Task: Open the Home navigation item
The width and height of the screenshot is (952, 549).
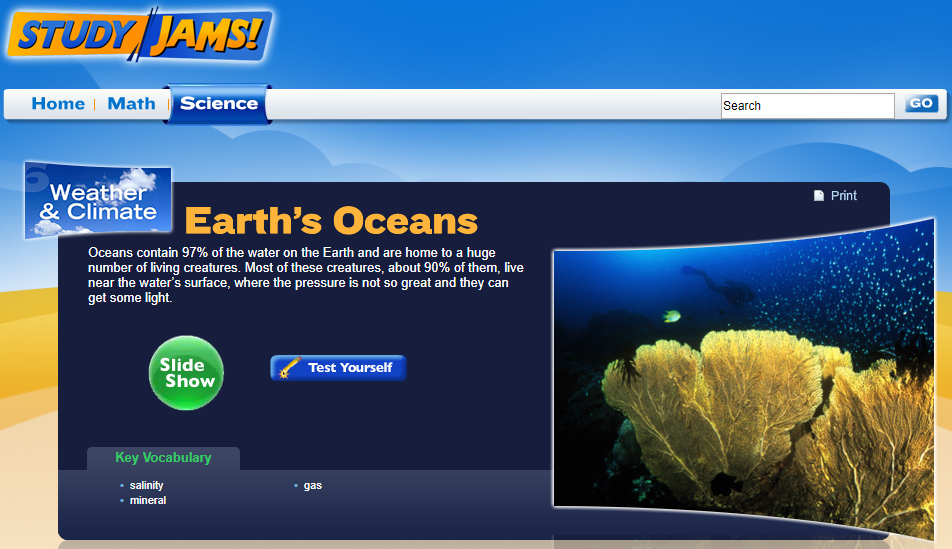Action: point(58,104)
